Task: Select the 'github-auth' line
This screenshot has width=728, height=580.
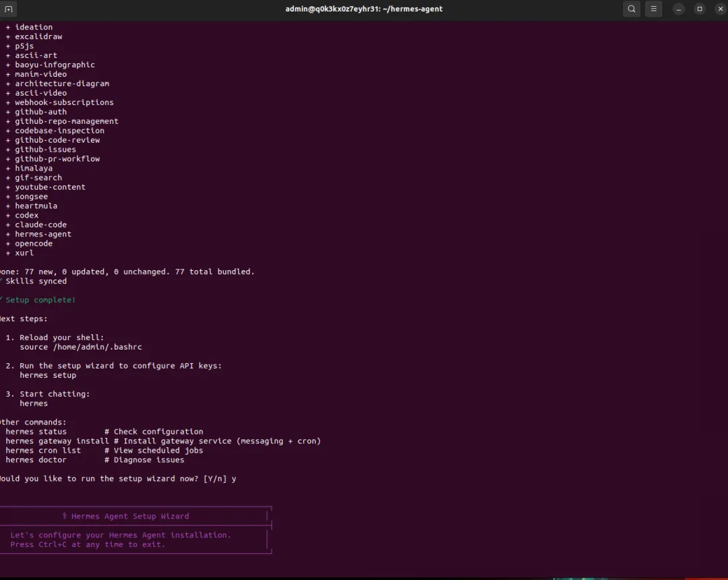Action: tap(36, 112)
